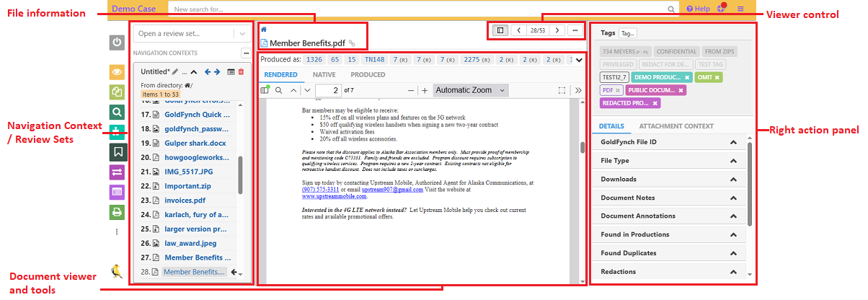
Task: Click the link icon beside Member Benefits.pdf
Action: [352, 43]
